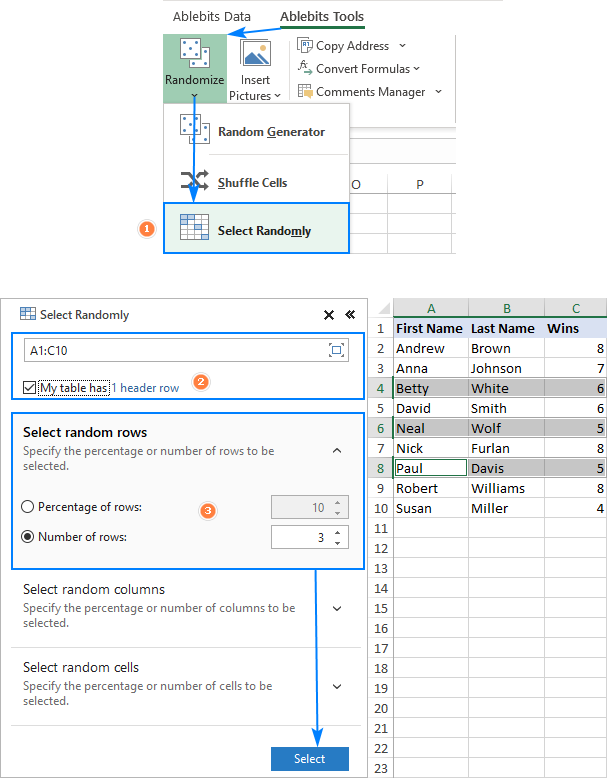This screenshot has height=778, width=607.
Task: Select the Percentage of rows radio button
Action: (27, 507)
